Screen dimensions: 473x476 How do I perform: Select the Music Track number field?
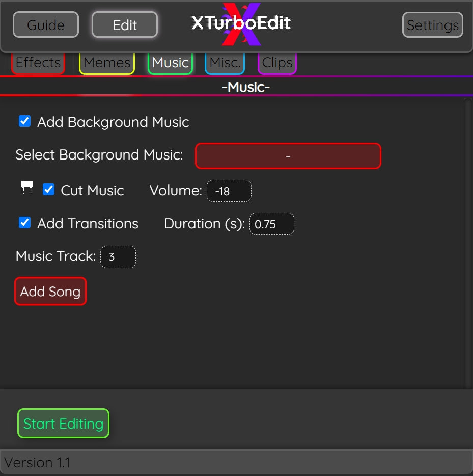118,257
